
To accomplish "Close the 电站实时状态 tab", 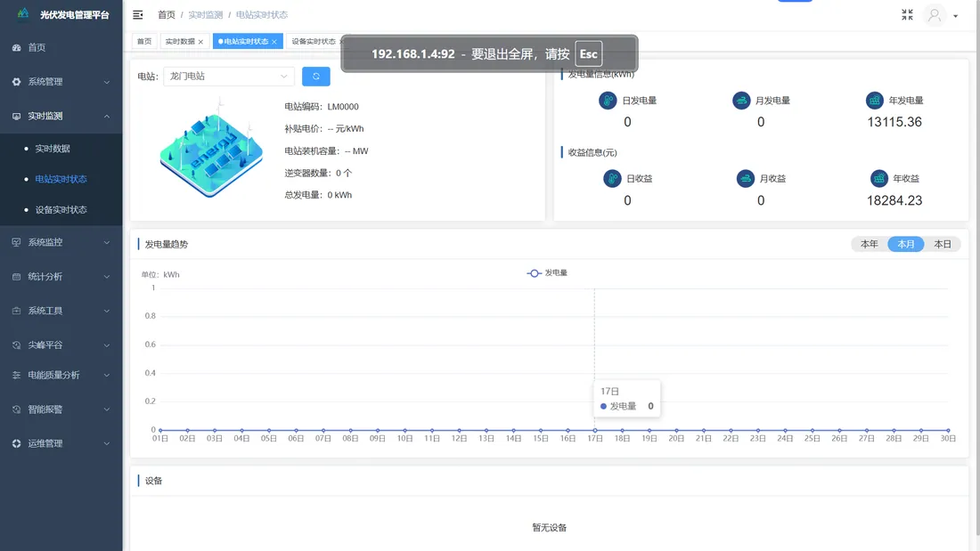I will pyautogui.click(x=274, y=42).
